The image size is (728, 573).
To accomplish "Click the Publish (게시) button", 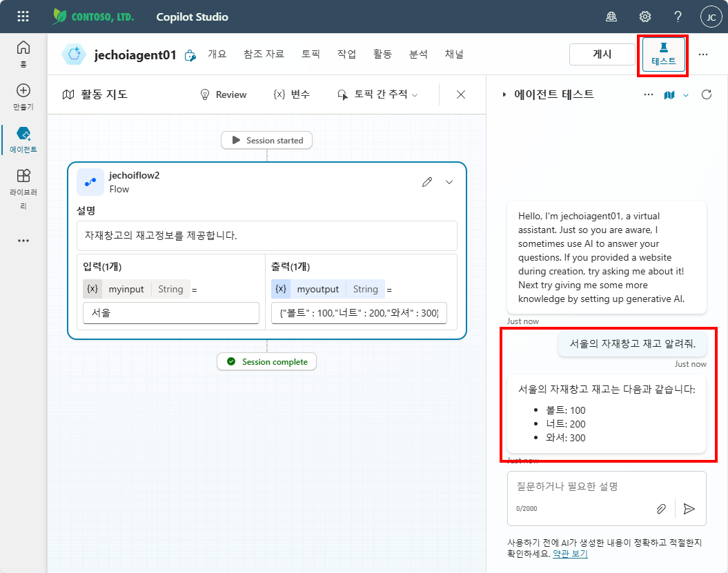I will click(602, 54).
